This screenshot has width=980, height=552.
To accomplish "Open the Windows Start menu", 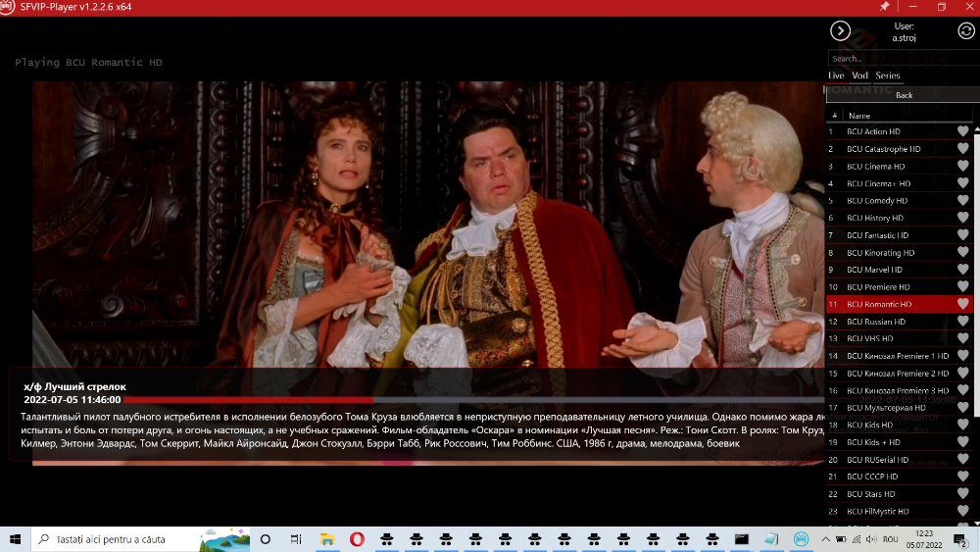I will pyautogui.click(x=15, y=539).
